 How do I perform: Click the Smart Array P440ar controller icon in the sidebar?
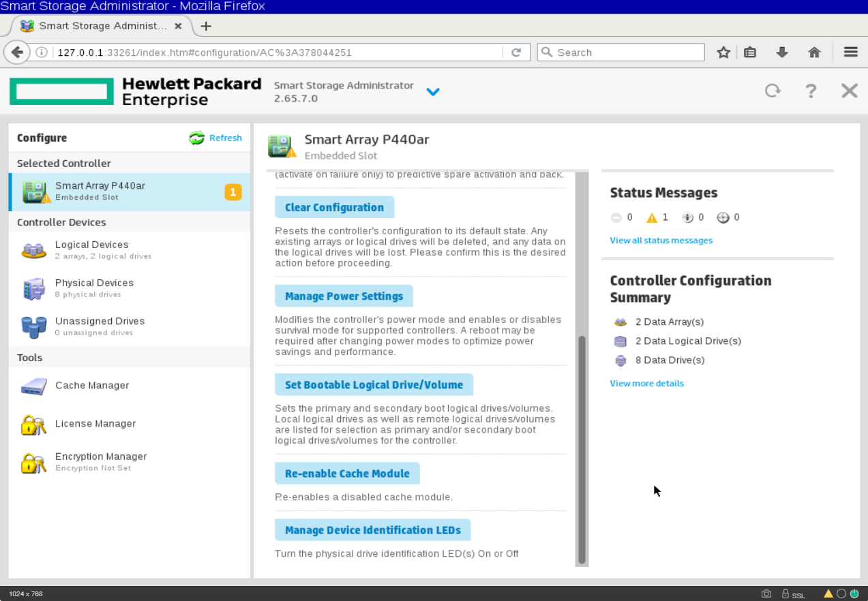click(36, 192)
